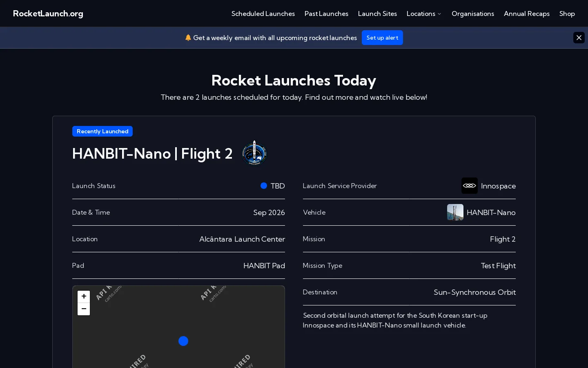Open the Organisations nav link

tap(473, 13)
